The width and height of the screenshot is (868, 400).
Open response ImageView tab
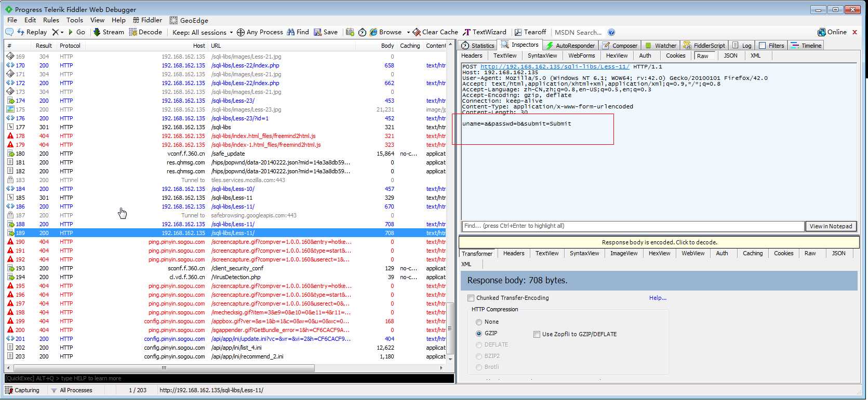623,253
